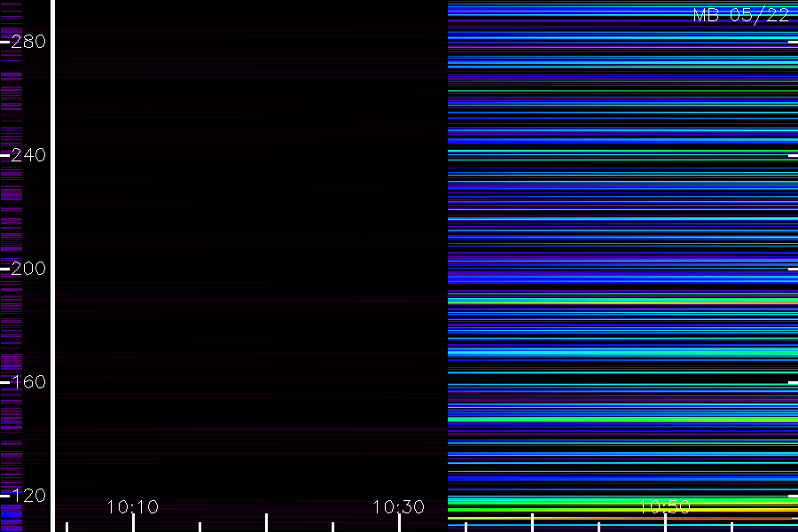
Task: Click the MB 05/22 date label
Action: point(741,15)
